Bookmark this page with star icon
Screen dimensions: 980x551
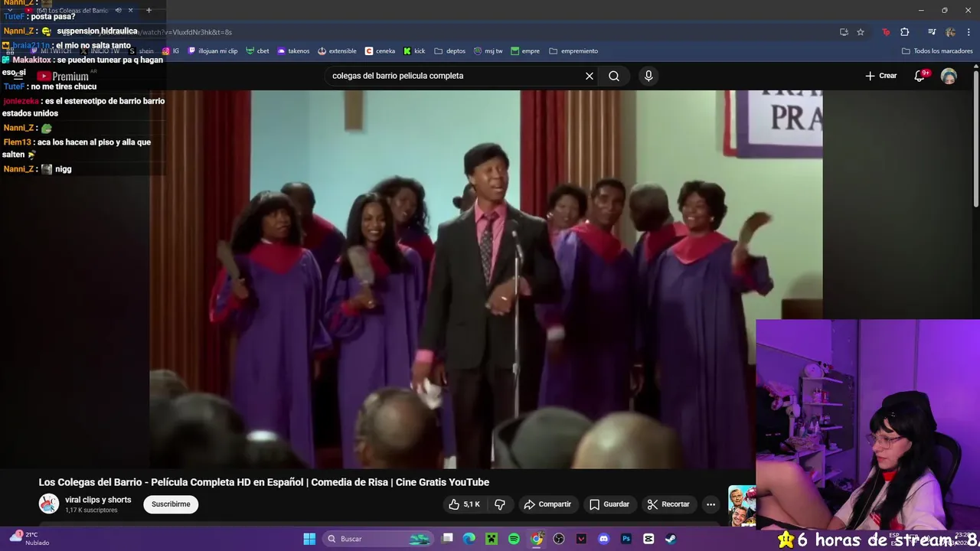[861, 32]
